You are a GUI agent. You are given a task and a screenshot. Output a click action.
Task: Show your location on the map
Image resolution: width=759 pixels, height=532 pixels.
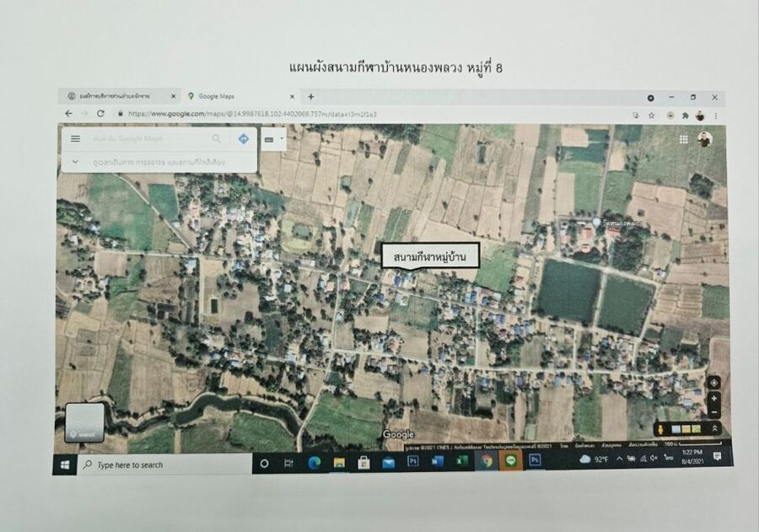[x=713, y=382]
